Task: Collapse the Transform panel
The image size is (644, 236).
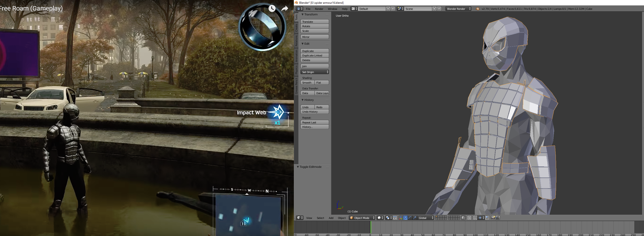Action: (x=303, y=15)
